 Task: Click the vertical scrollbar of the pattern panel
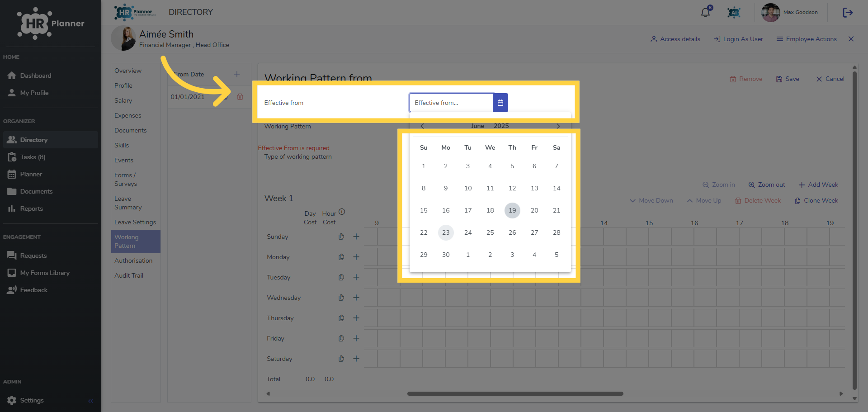click(854, 231)
